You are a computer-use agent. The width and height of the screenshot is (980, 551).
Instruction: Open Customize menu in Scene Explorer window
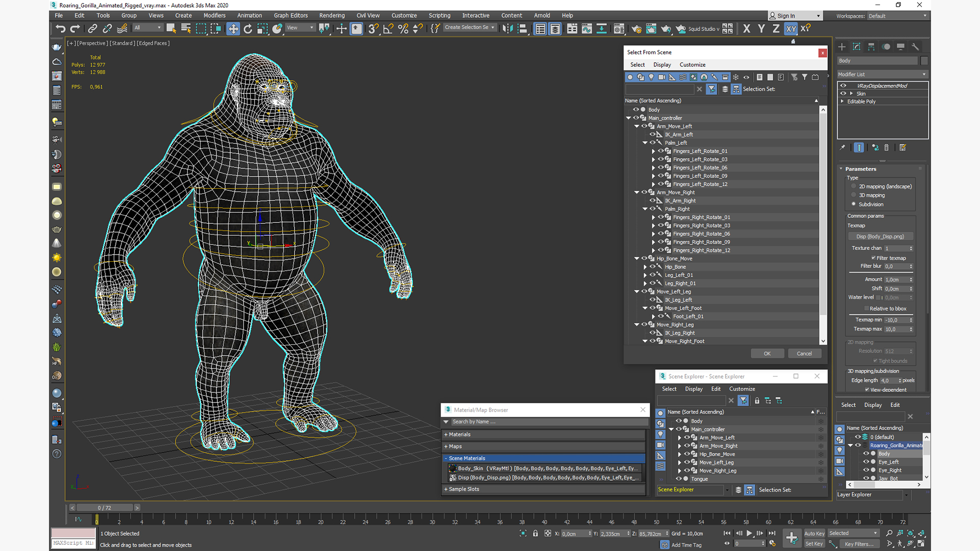[x=742, y=389]
